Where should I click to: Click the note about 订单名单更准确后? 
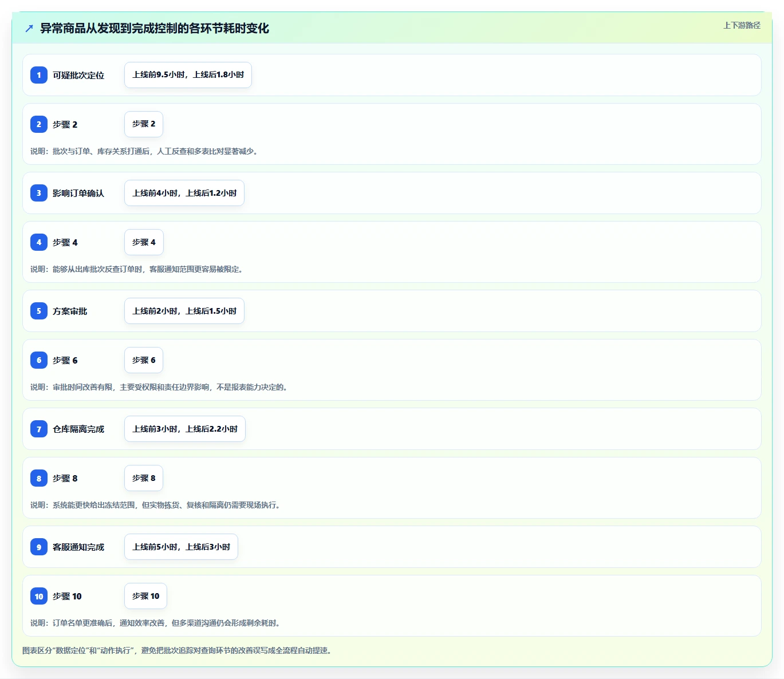point(155,623)
